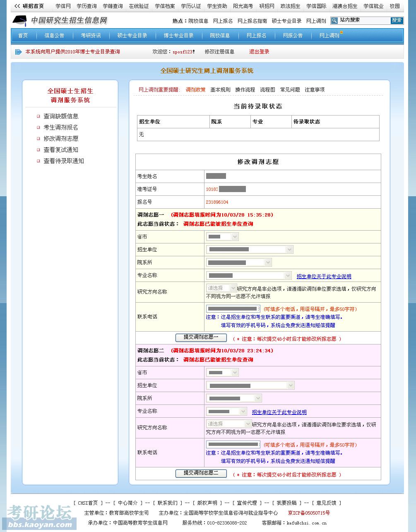This screenshot has width=416, height=532.
Task: Open 查询缺额信息 in the sidebar
Action: point(61,116)
